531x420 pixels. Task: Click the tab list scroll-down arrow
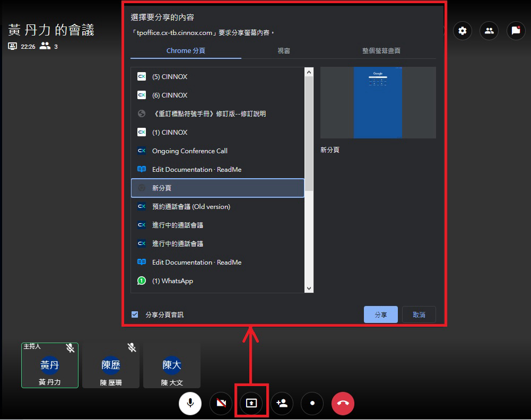[x=309, y=288]
